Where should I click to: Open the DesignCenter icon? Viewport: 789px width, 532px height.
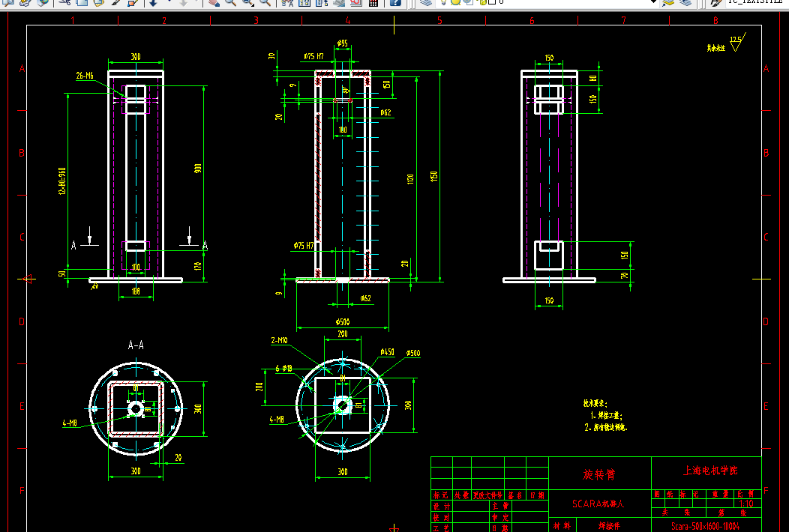pos(304,2)
